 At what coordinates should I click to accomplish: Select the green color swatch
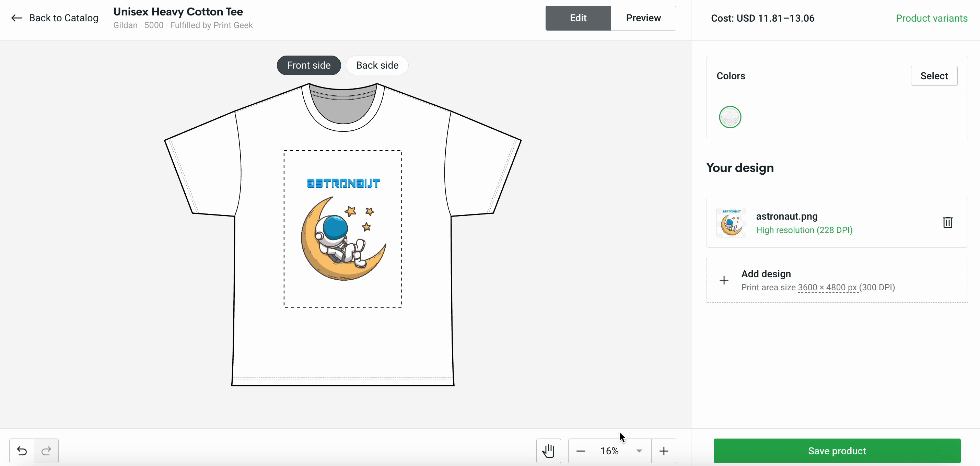(730, 117)
